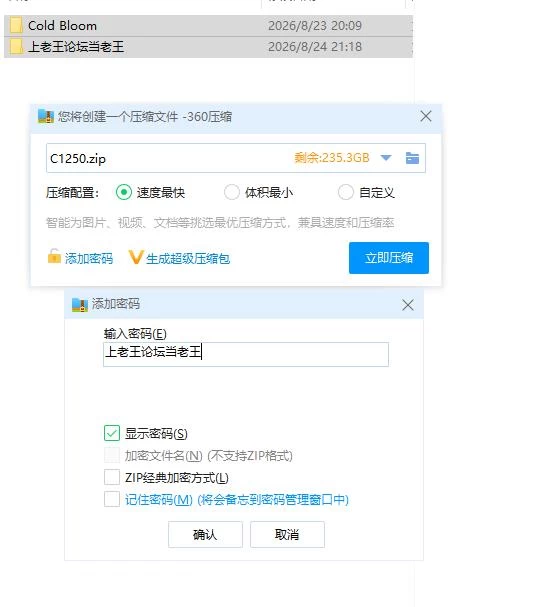The width and height of the screenshot is (540, 607).
Task: Focus the 输入密码(E) password field
Action: click(x=246, y=354)
